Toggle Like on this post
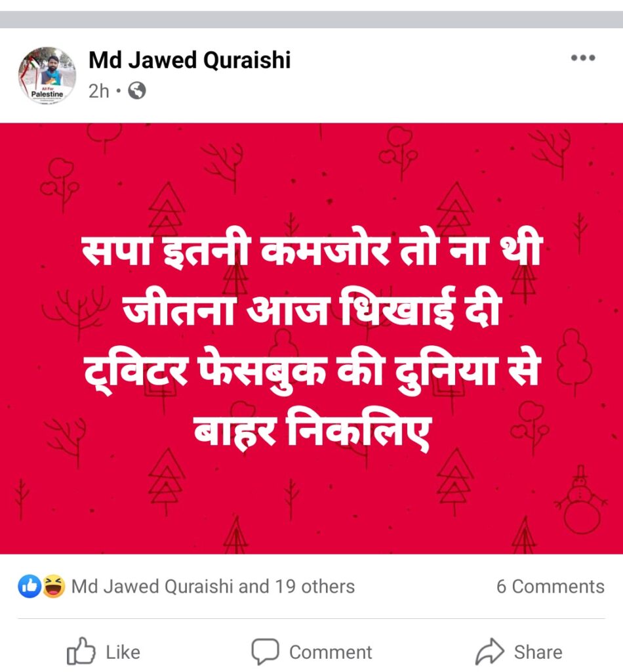 [x=104, y=652]
